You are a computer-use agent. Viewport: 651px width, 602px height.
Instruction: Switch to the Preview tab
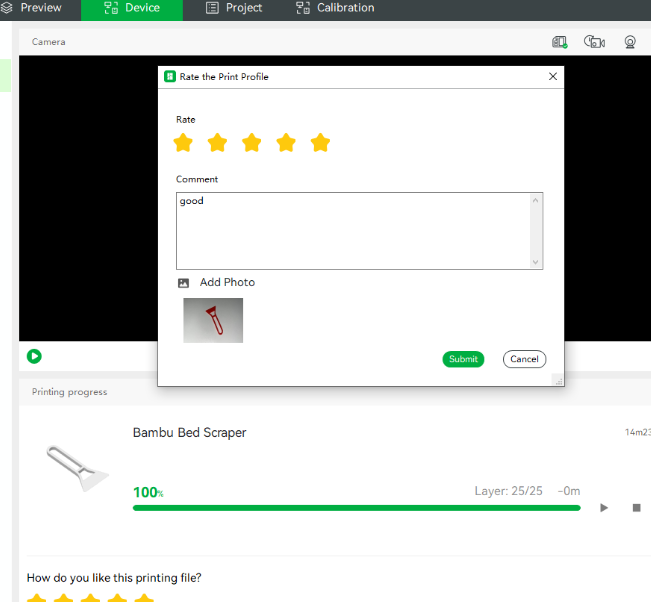click(x=31, y=7)
